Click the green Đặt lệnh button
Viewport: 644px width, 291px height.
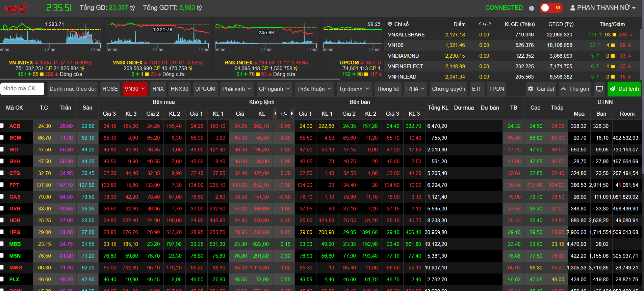click(x=624, y=89)
